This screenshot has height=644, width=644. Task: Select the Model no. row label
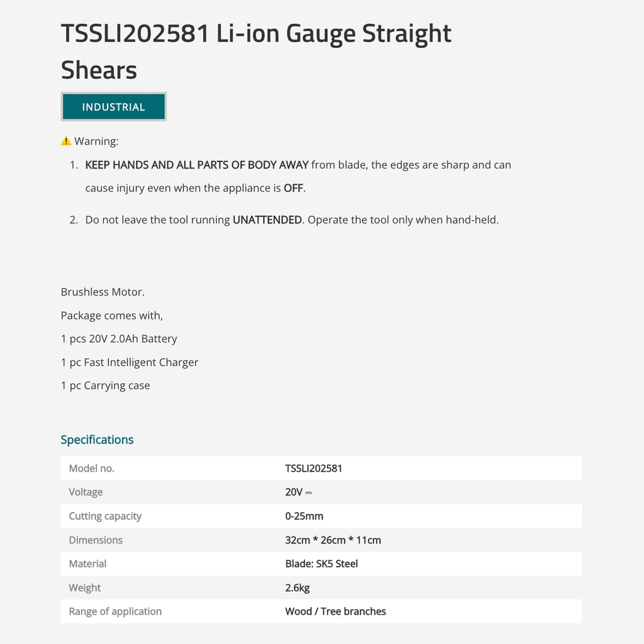tap(92, 469)
